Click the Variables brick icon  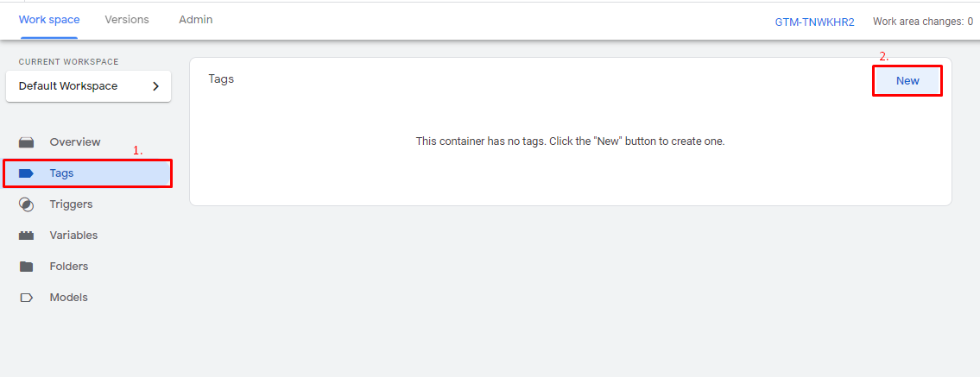(x=26, y=236)
